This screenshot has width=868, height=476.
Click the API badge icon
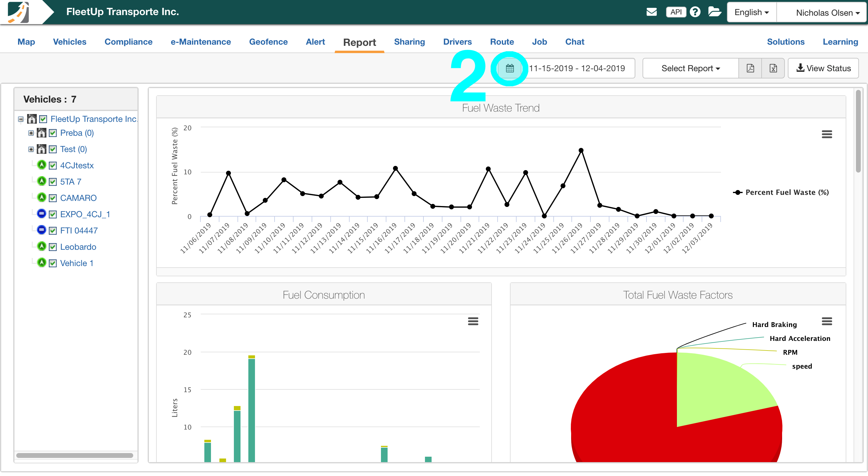click(x=676, y=12)
